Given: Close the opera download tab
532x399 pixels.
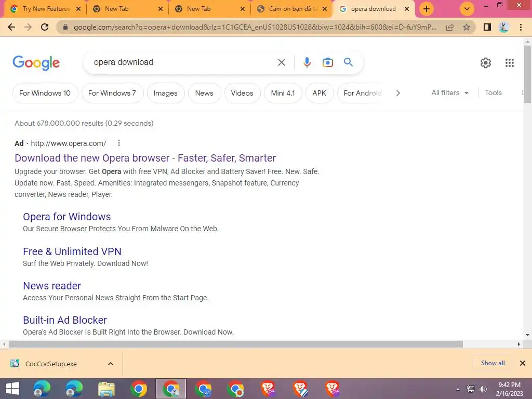Looking at the screenshot, I should pos(406,9).
